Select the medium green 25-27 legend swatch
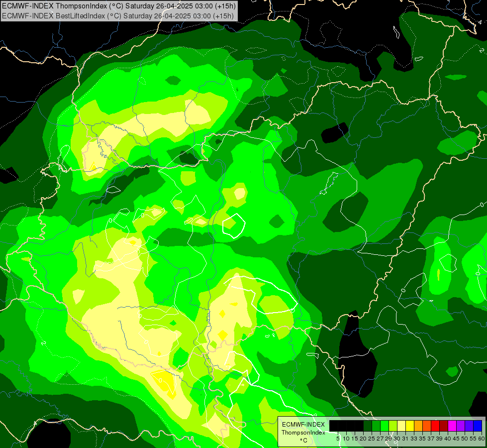This screenshot has width=487, height=448. tap(376, 426)
